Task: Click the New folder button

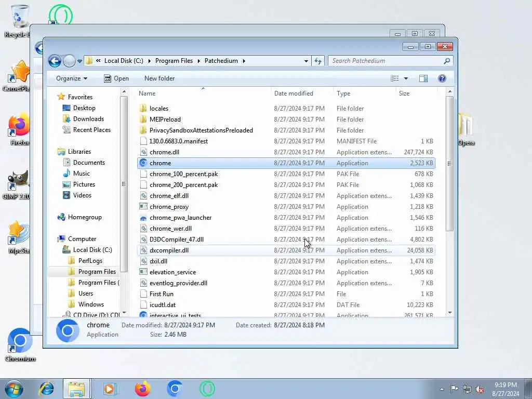Action: click(159, 78)
